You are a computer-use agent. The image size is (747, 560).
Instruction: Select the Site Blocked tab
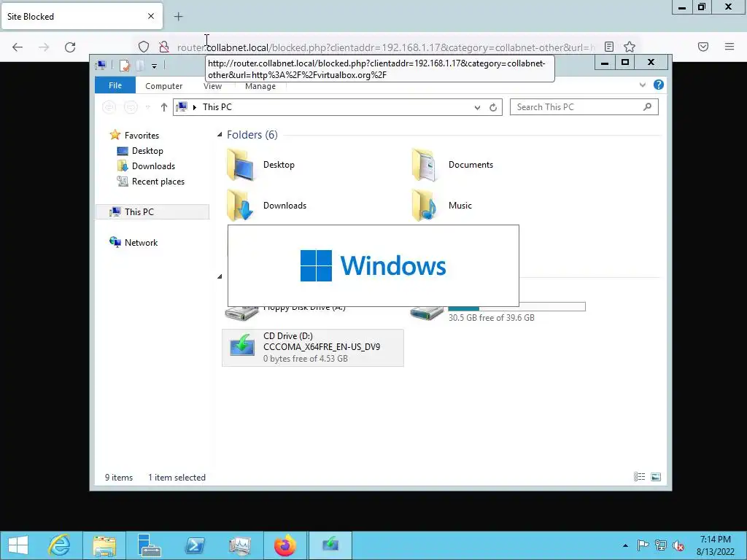click(x=82, y=16)
